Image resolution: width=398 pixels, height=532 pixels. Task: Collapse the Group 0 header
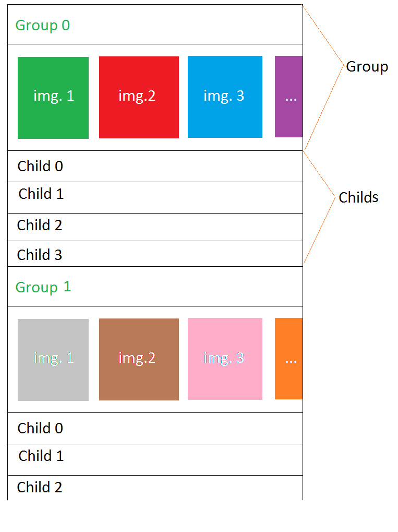(x=155, y=25)
